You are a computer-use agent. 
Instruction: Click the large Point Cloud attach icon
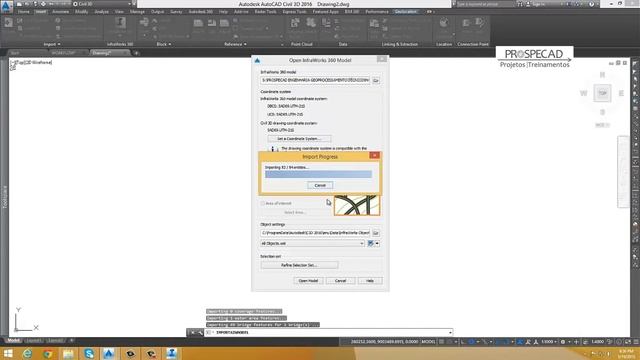point(295,23)
